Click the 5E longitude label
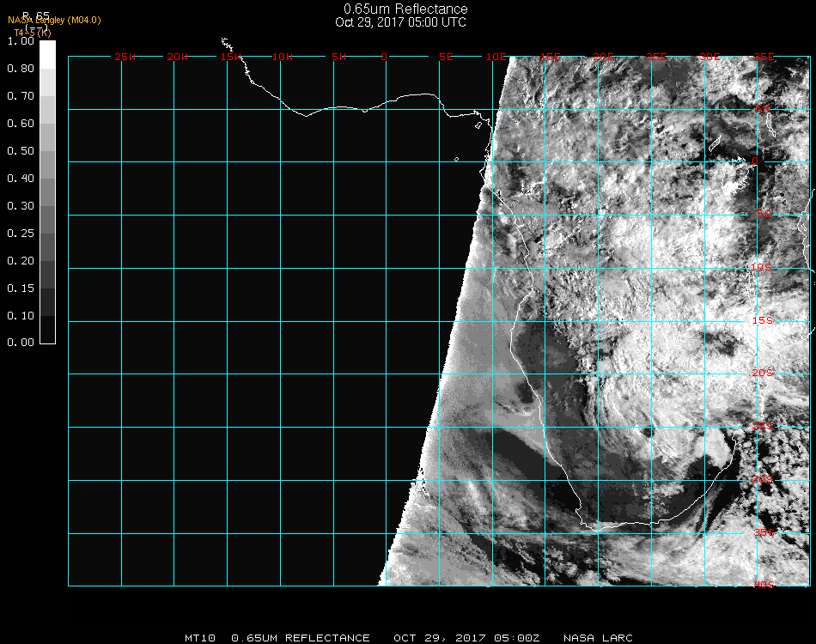Viewport: 816px width, 644px height. pyautogui.click(x=445, y=57)
